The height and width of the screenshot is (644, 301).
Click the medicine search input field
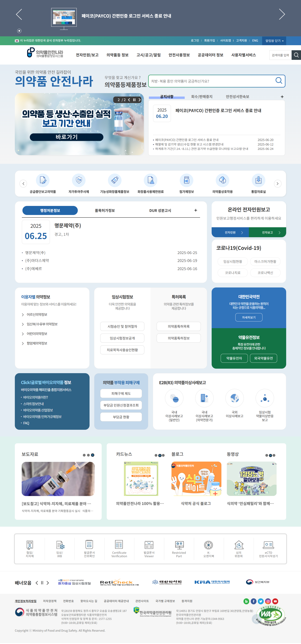point(211,81)
